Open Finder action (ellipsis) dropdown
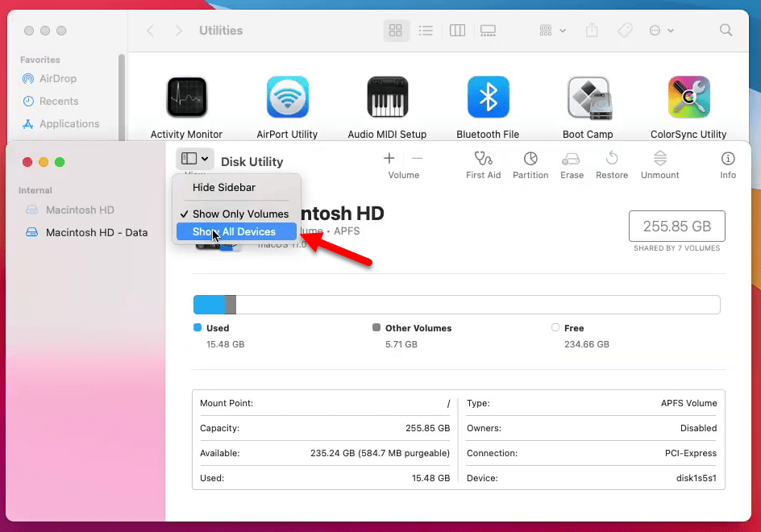The image size is (761, 532). coord(662,31)
